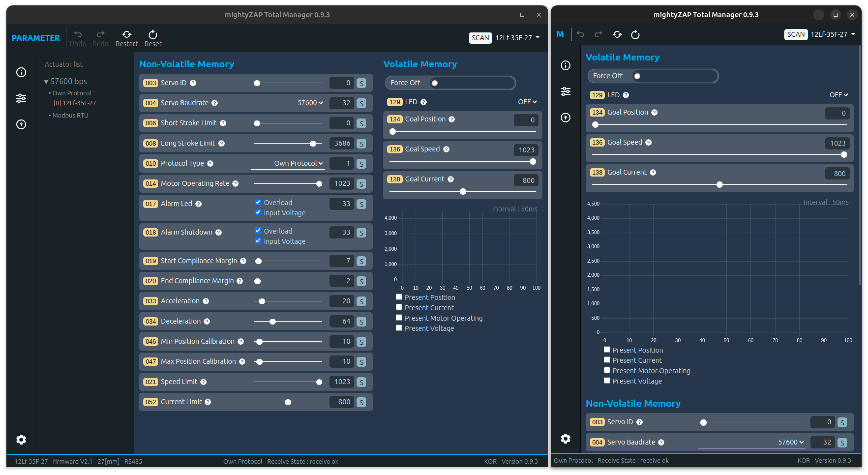Open settings gear in left window
Image resolution: width=868 pixels, height=475 pixels.
click(21, 439)
